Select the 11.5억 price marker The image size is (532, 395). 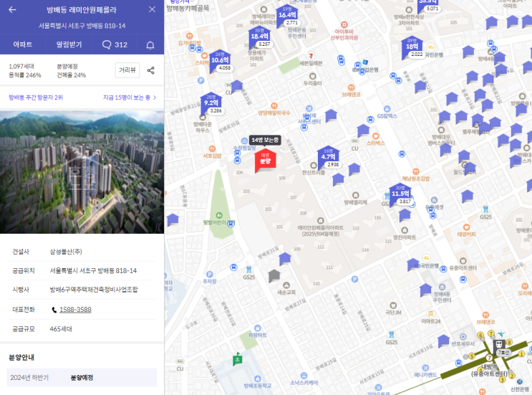click(401, 195)
